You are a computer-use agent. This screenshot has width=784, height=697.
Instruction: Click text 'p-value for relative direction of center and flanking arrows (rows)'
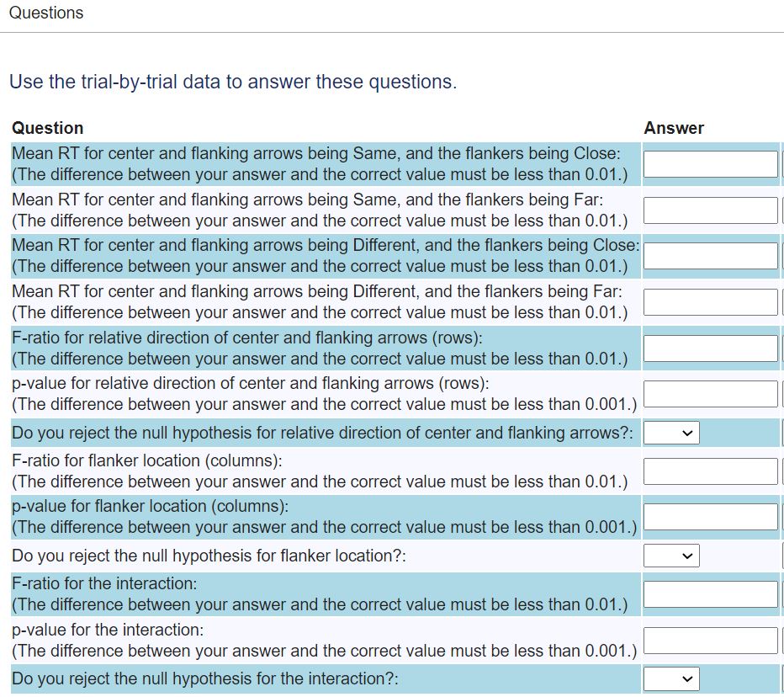(x=251, y=383)
